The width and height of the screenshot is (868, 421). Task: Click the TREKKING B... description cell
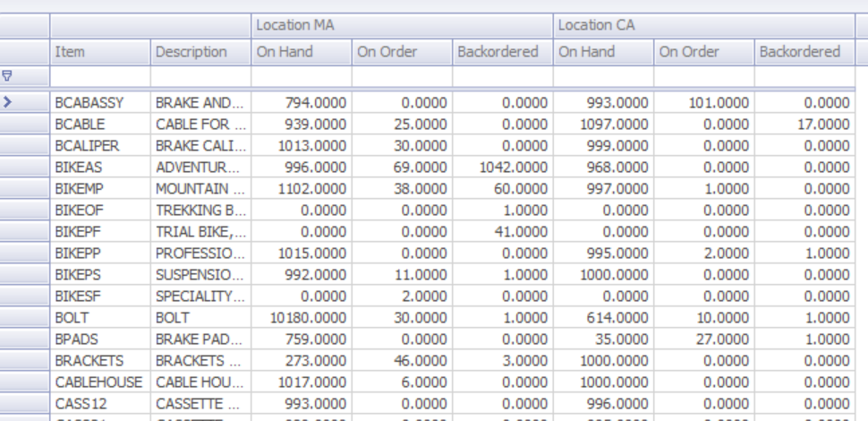201,210
